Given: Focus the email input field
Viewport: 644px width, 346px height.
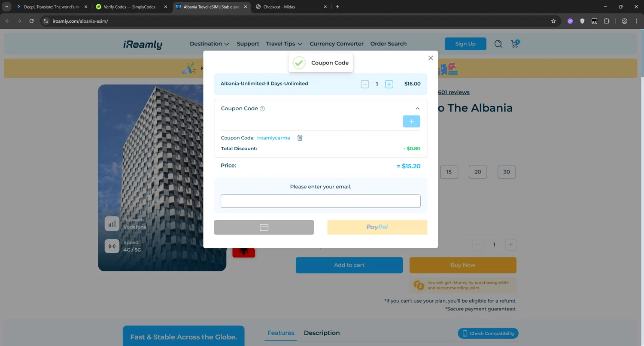Looking at the screenshot, I should coord(321,201).
